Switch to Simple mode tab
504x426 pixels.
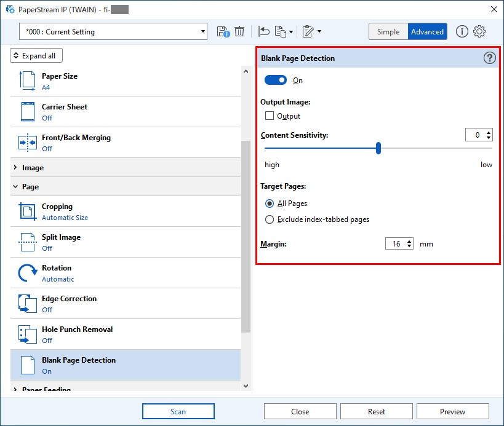click(x=388, y=32)
